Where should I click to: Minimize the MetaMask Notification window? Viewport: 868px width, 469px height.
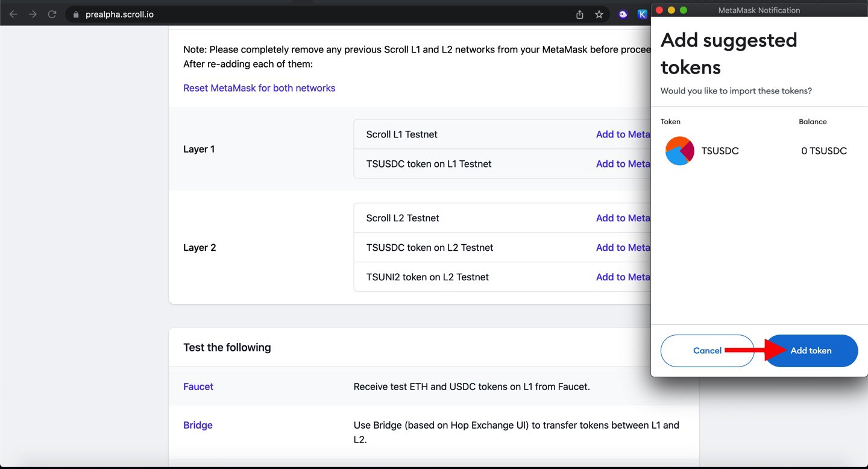point(671,10)
